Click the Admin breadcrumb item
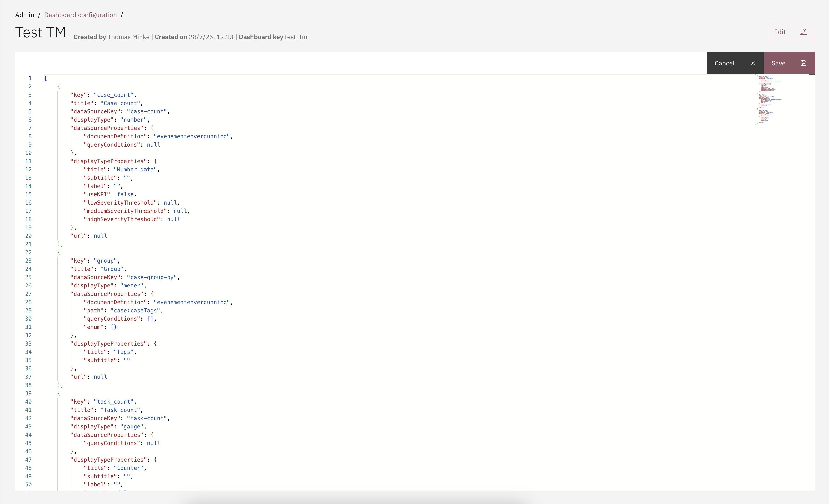Image resolution: width=829 pixels, height=504 pixels. click(x=25, y=15)
